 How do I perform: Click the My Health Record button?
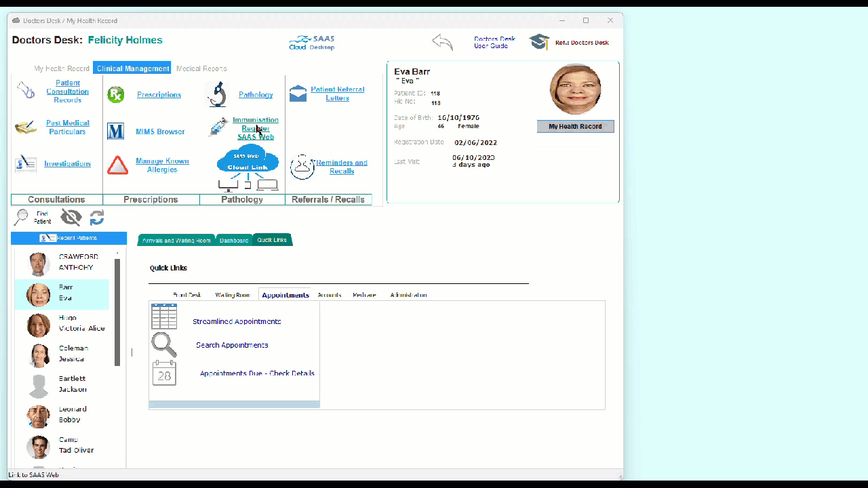coord(575,127)
